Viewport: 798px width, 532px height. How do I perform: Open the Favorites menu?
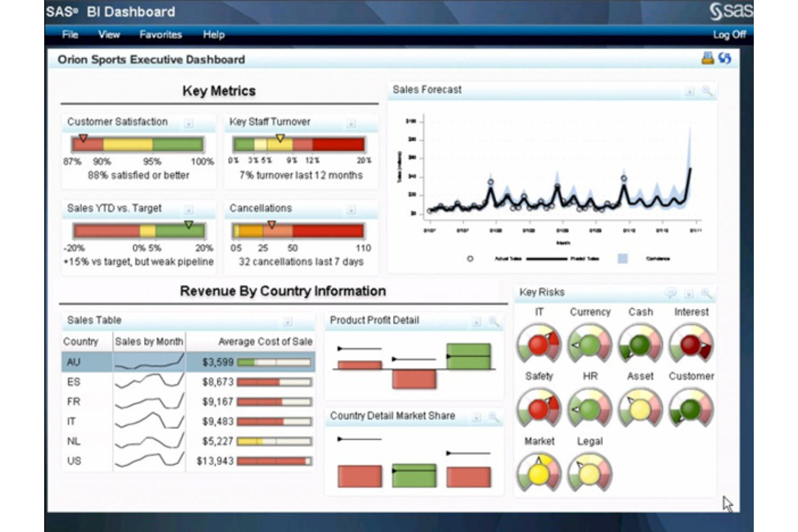(x=161, y=34)
